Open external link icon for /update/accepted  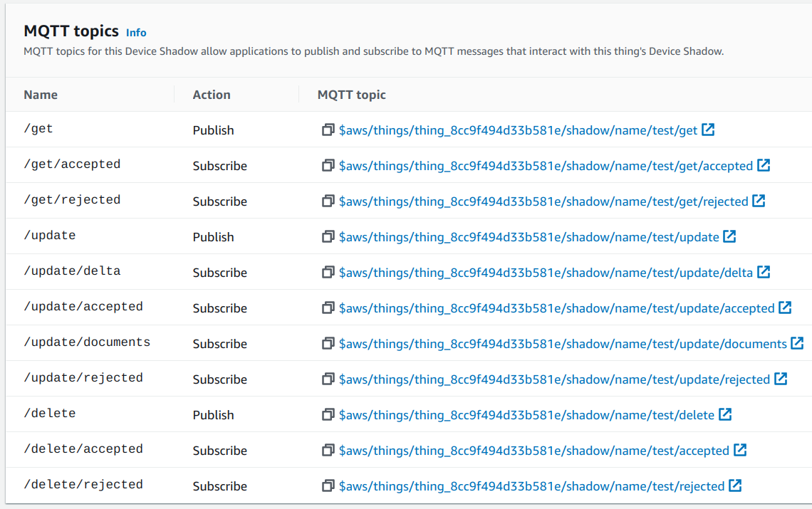point(785,308)
